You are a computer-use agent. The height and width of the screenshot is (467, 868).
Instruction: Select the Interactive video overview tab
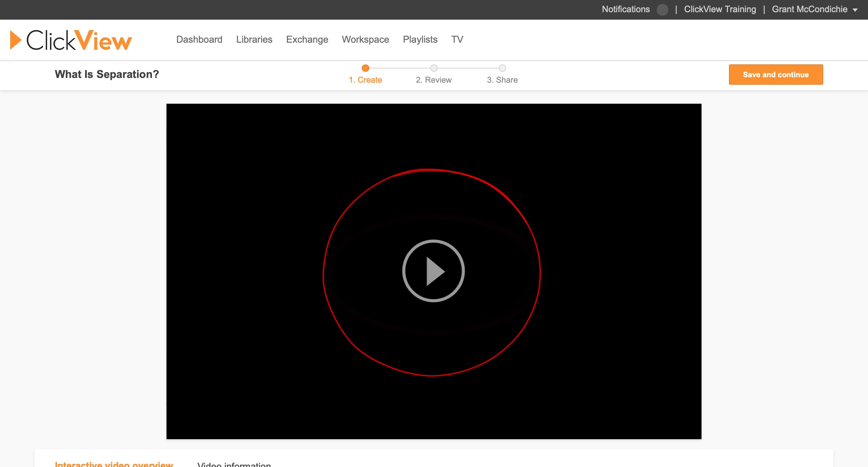(x=114, y=464)
